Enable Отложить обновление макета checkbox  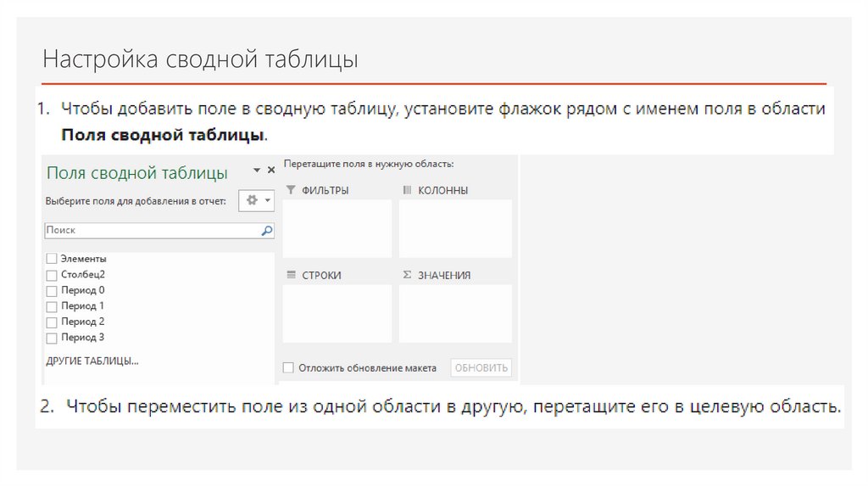tap(288, 368)
